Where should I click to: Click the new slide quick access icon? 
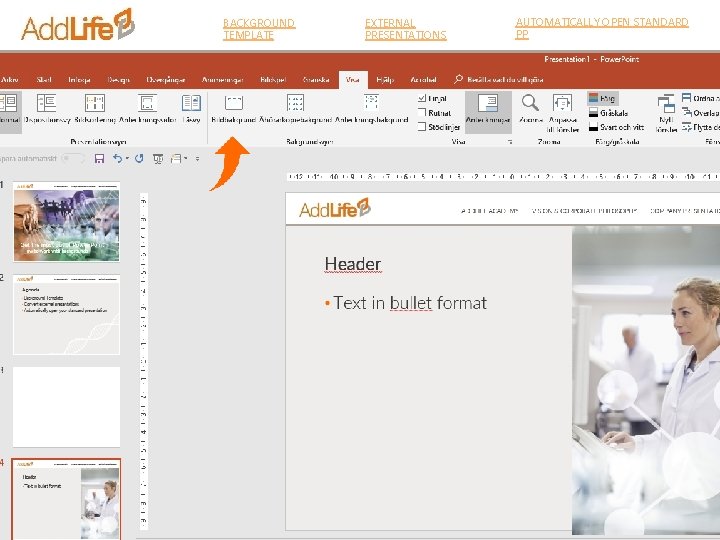[x=176, y=159]
